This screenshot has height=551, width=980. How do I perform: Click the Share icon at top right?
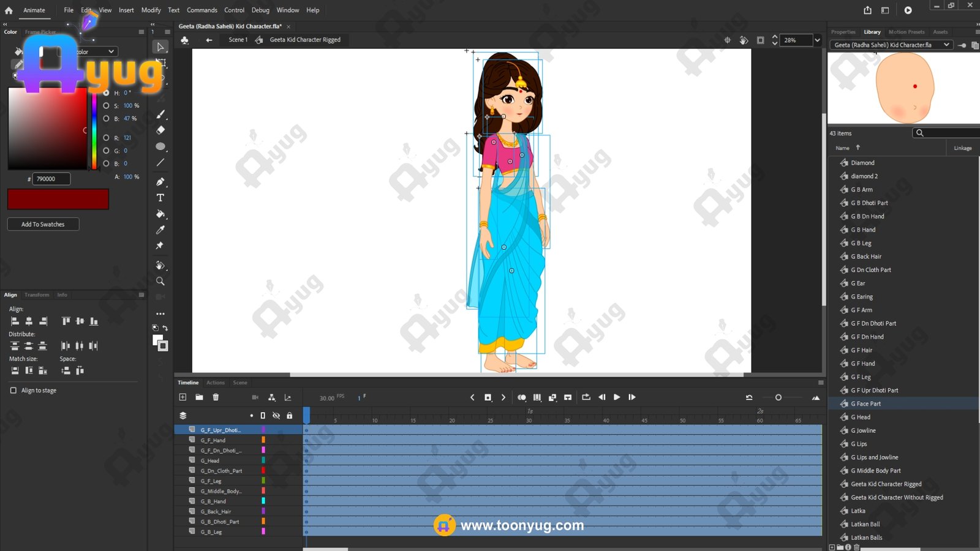pos(867,10)
